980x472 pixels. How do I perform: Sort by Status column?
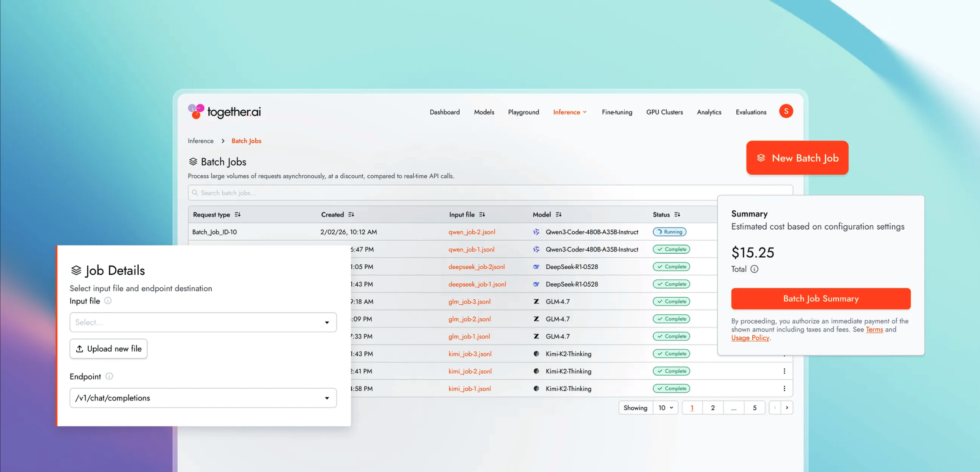[677, 215]
